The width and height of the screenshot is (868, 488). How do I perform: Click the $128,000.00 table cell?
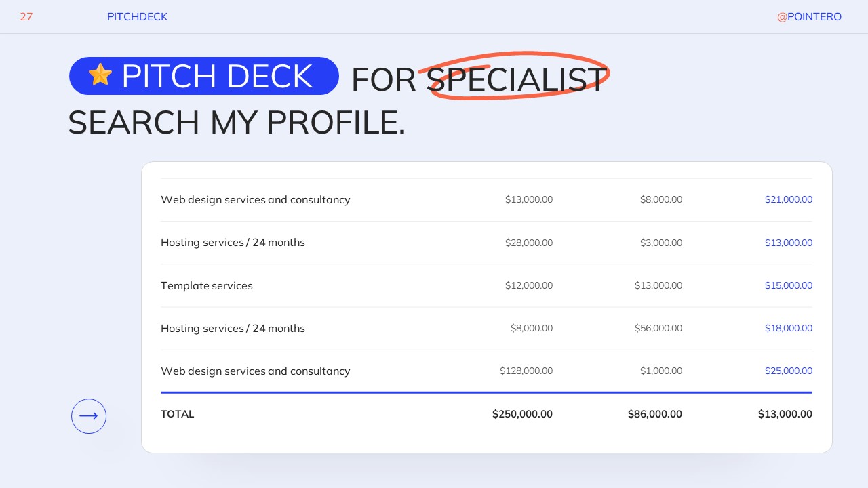coord(526,371)
